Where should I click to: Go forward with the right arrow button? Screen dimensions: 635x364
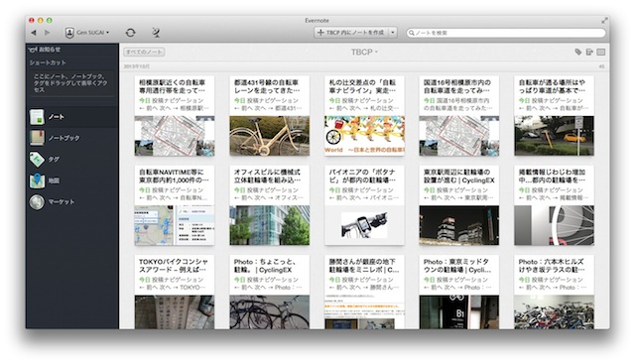47,33
